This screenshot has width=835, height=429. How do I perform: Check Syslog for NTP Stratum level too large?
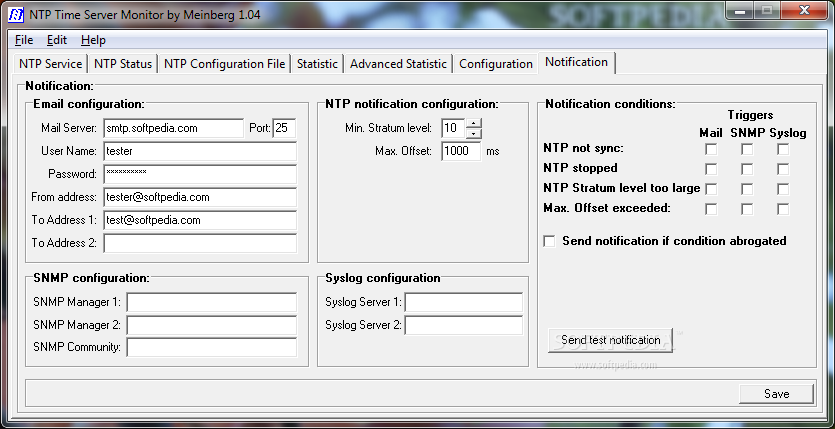(783, 189)
